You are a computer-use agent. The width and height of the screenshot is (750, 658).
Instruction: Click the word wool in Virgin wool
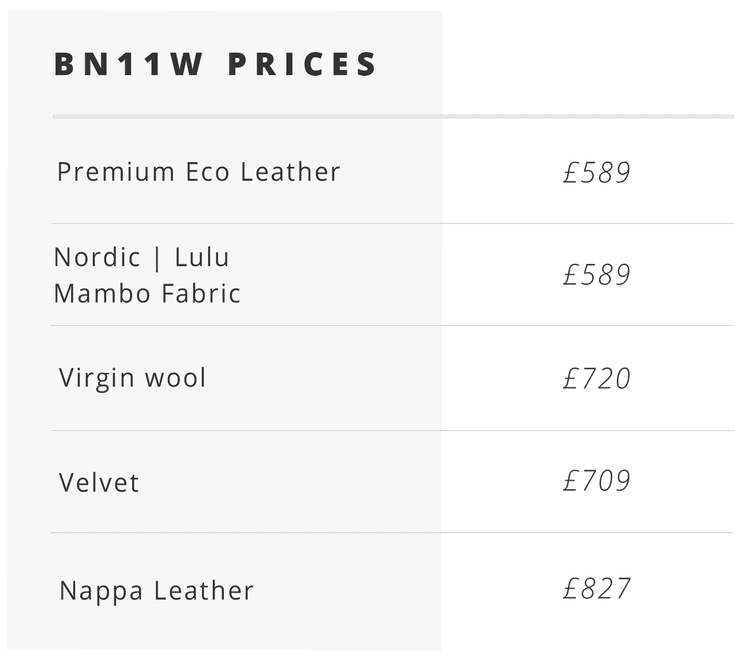click(x=175, y=378)
